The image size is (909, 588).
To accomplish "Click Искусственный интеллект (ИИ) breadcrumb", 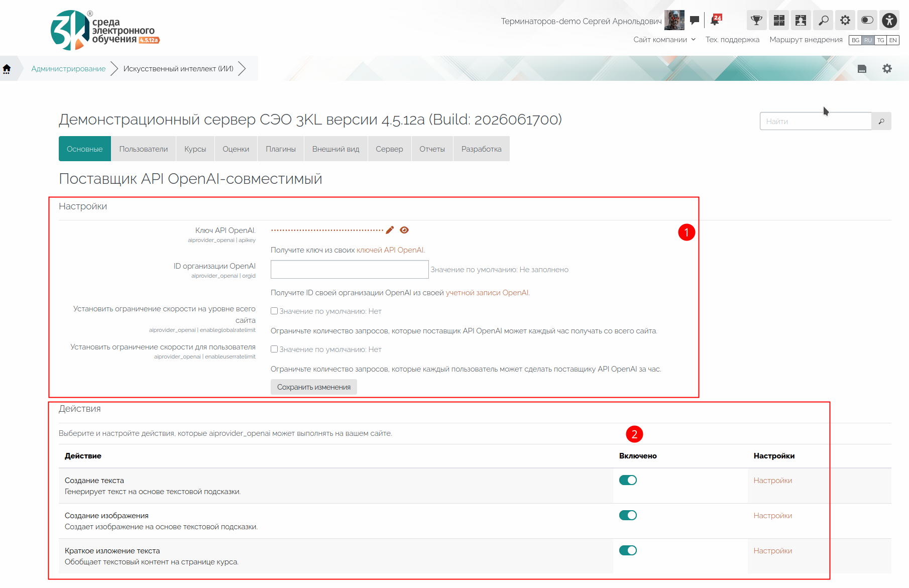I will [x=178, y=69].
